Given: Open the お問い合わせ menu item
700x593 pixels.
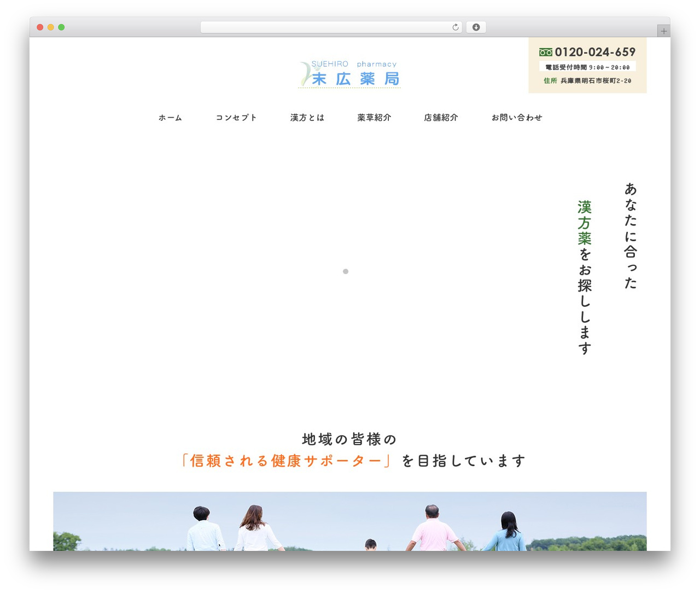Looking at the screenshot, I should point(517,118).
